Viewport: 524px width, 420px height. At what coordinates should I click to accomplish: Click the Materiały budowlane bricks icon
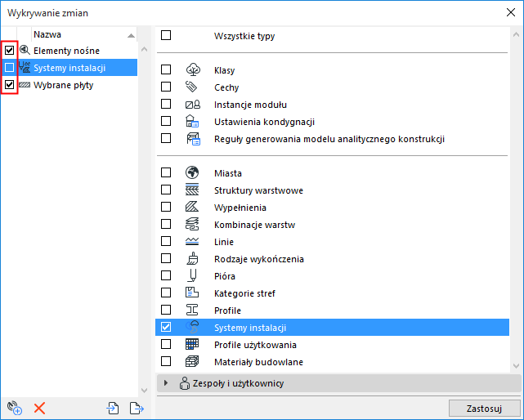[192, 361]
